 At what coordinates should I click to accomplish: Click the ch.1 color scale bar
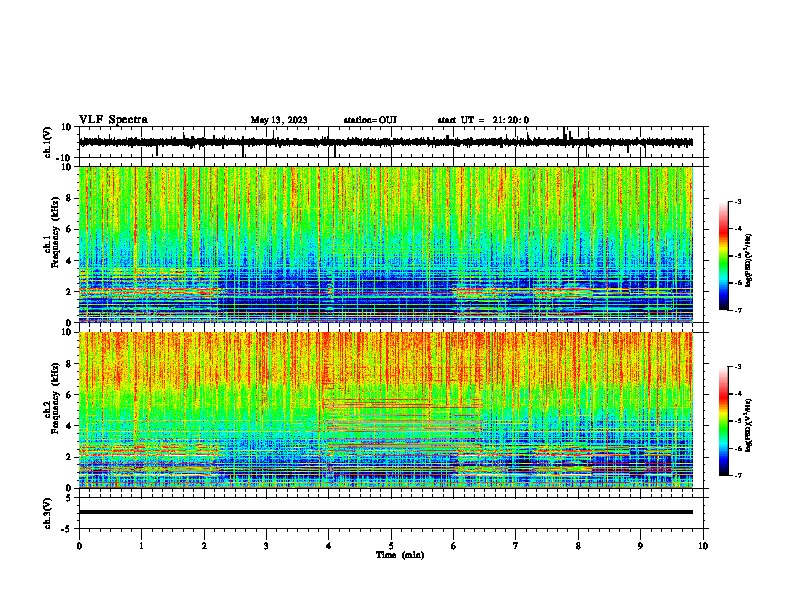point(724,256)
